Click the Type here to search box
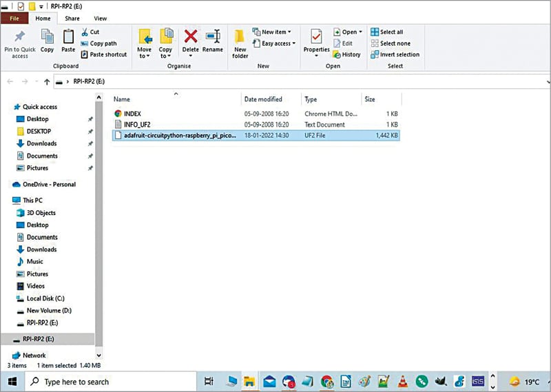This screenshot has height=392, width=551. tap(76, 381)
